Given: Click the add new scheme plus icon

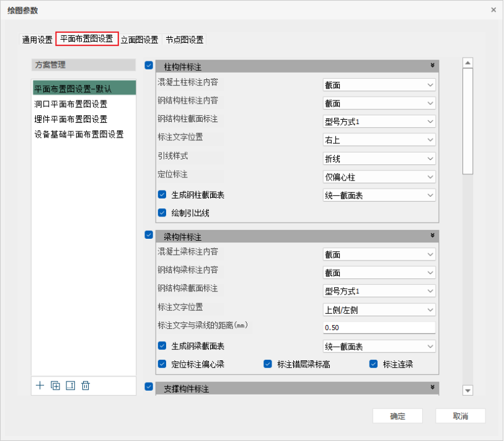Looking at the screenshot, I should pos(40,386).
